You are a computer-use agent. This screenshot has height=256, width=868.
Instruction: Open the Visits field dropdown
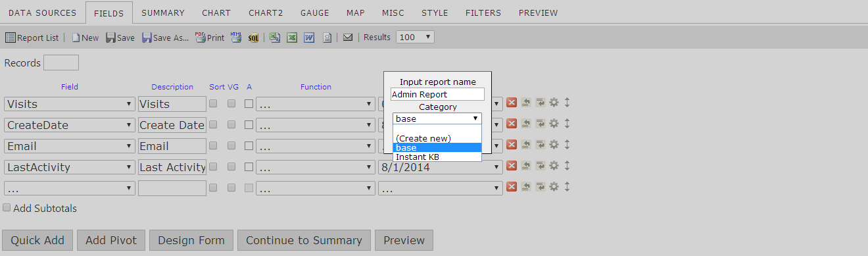70,104
